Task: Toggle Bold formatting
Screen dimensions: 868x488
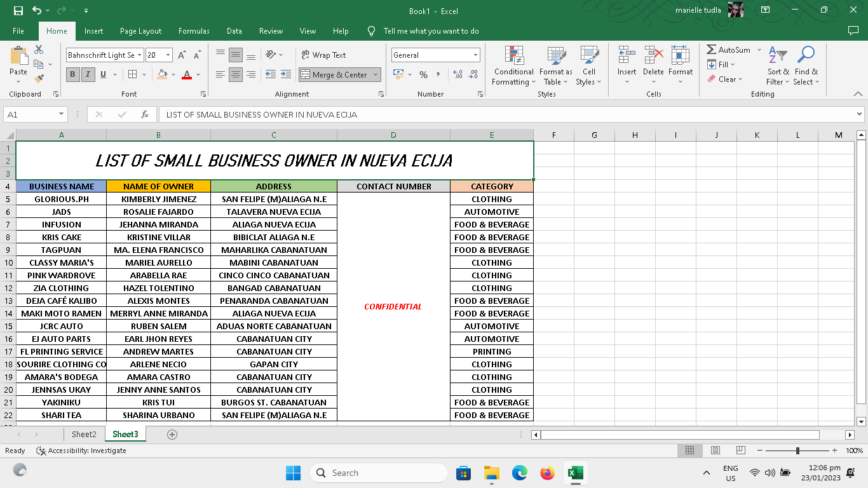Action: tap(72, 74)
